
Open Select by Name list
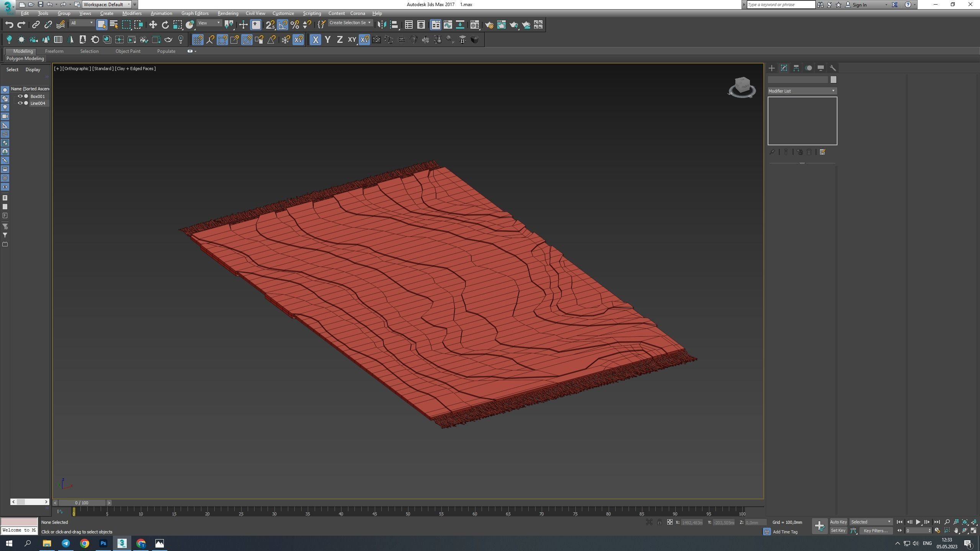pos(114,25)
